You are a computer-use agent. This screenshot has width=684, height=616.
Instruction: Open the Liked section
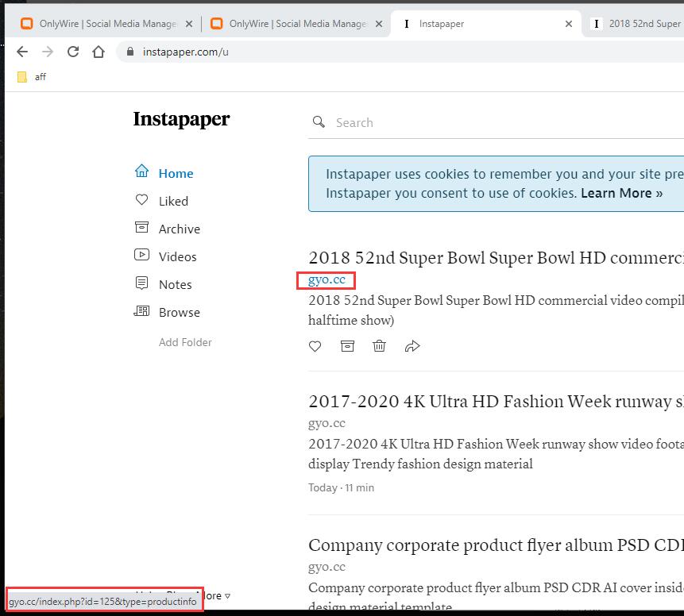coord(173,201)
